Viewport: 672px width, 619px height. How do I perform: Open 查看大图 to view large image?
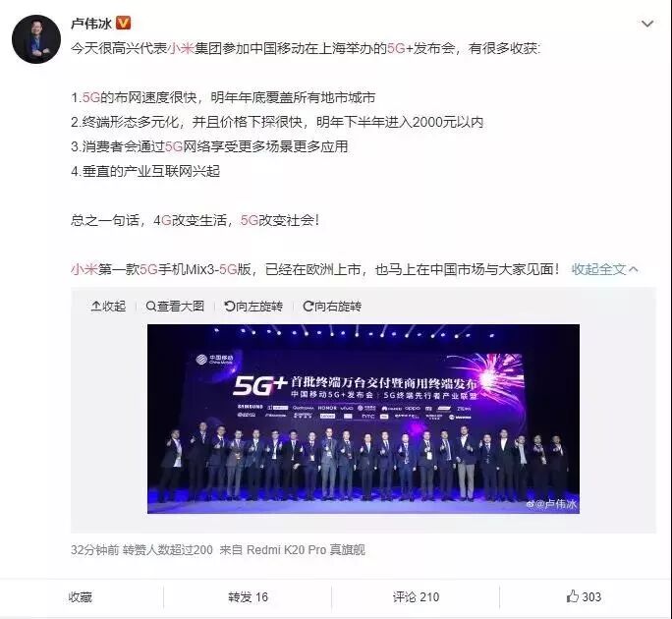tap(175, 307)
